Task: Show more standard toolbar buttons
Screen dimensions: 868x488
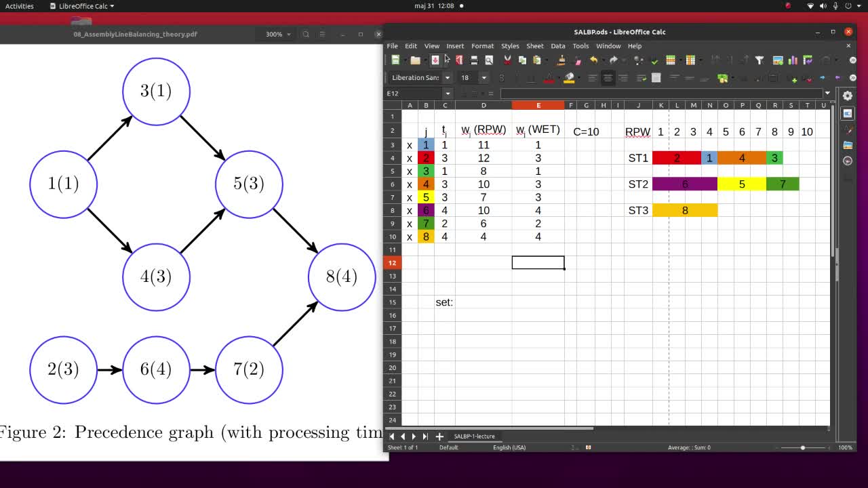Action: point(853,60)
